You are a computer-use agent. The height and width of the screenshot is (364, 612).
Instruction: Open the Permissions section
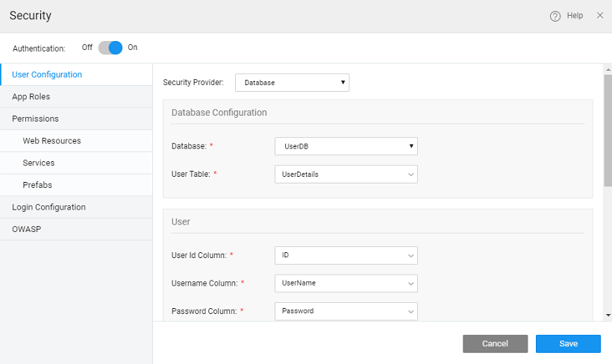(x=35, y=119)
